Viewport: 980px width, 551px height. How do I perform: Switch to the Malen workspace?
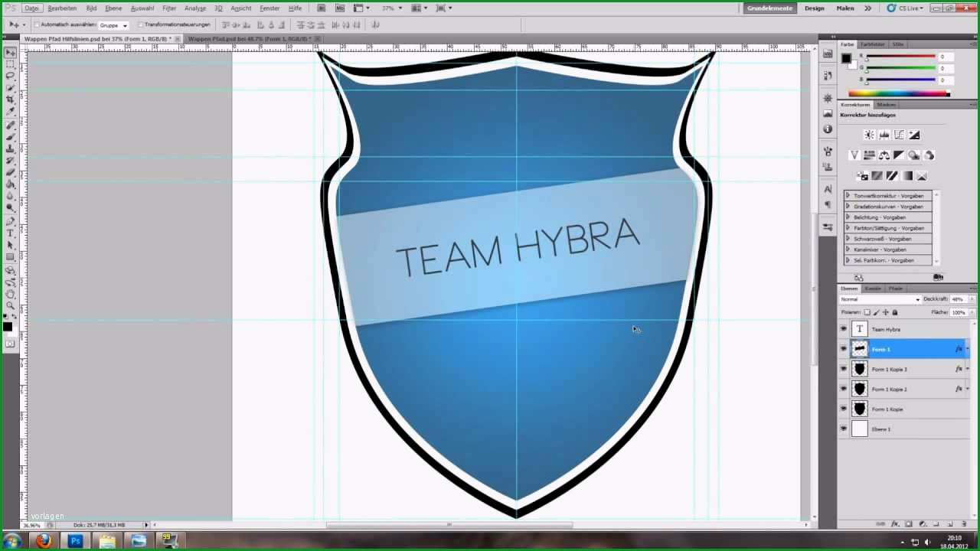coord(845,8)
